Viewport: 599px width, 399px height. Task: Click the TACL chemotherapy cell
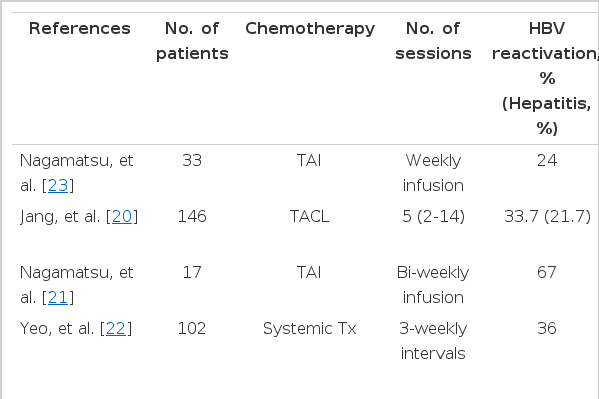pyautogui.click(x=309, y=217)
